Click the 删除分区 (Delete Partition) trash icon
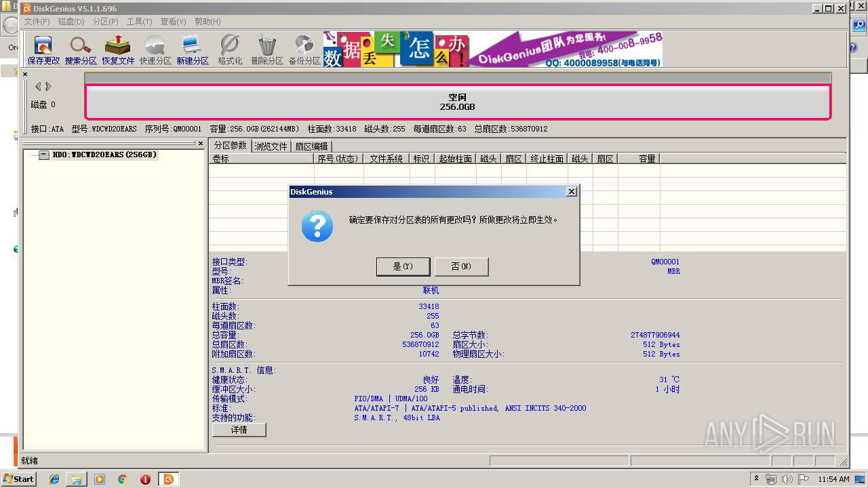Screen dimensions: 868x488 [267, 49]
